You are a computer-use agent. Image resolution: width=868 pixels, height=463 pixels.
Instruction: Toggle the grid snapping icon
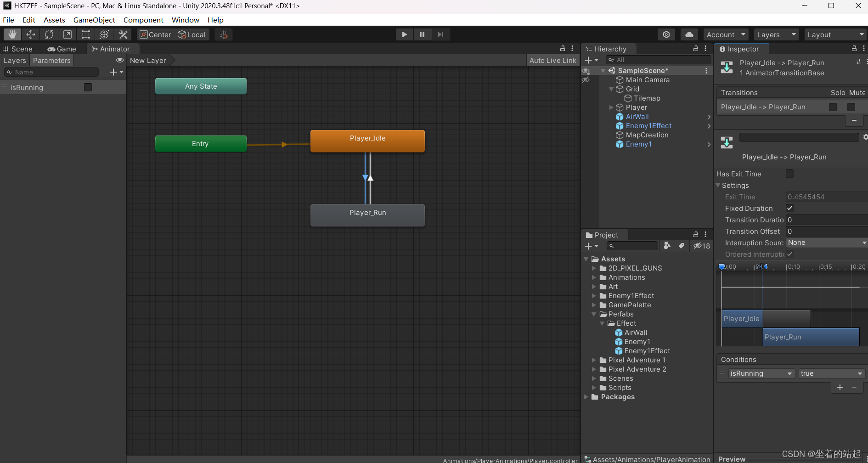pyautogui.click(x=223, y=34)
